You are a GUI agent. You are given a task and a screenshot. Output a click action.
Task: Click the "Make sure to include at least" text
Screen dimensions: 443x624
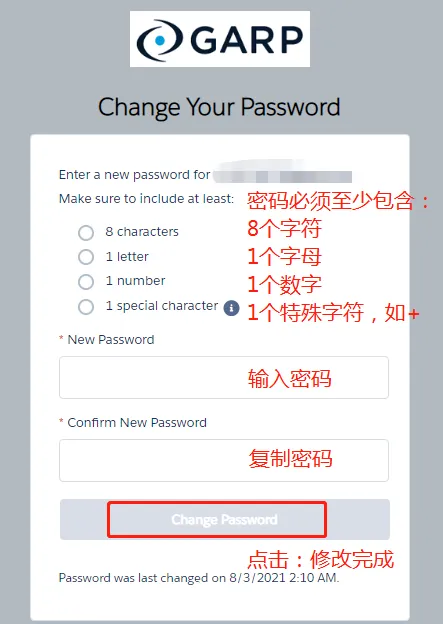tap(146, 199)
